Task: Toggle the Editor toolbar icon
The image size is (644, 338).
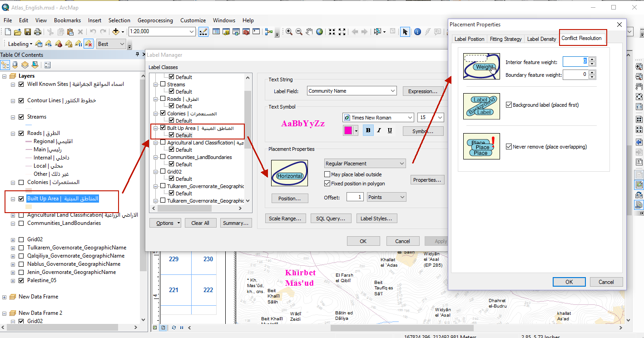Action: point(203,32)
